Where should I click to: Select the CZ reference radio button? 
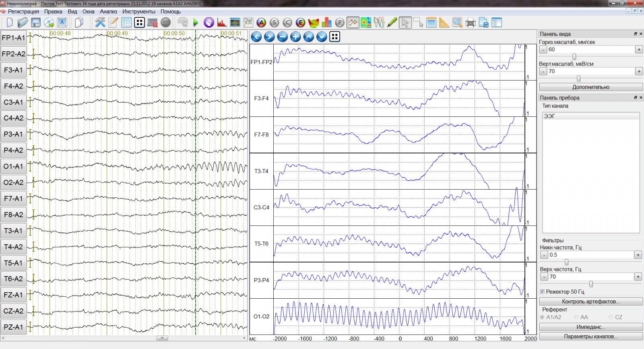coord(611,317)
